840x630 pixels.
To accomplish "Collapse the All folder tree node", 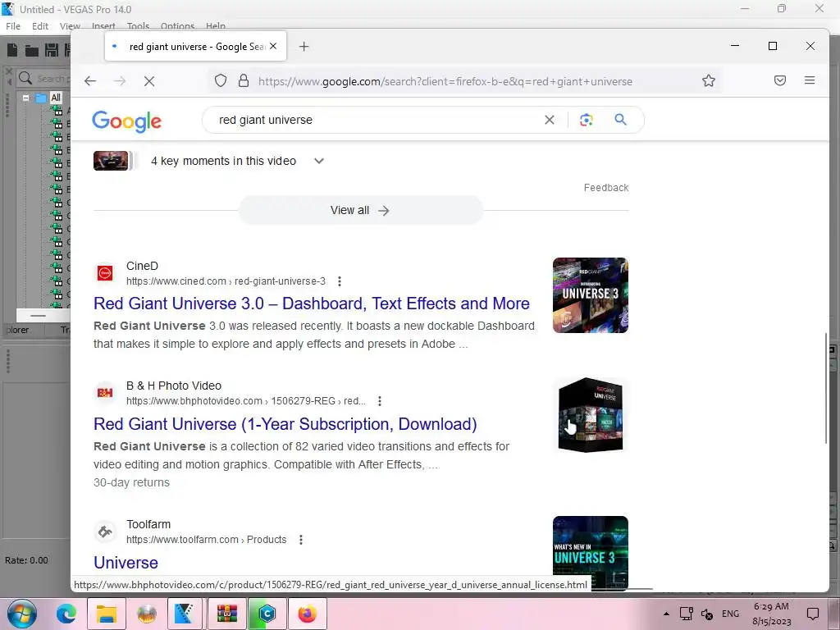I will click(25, 98).
